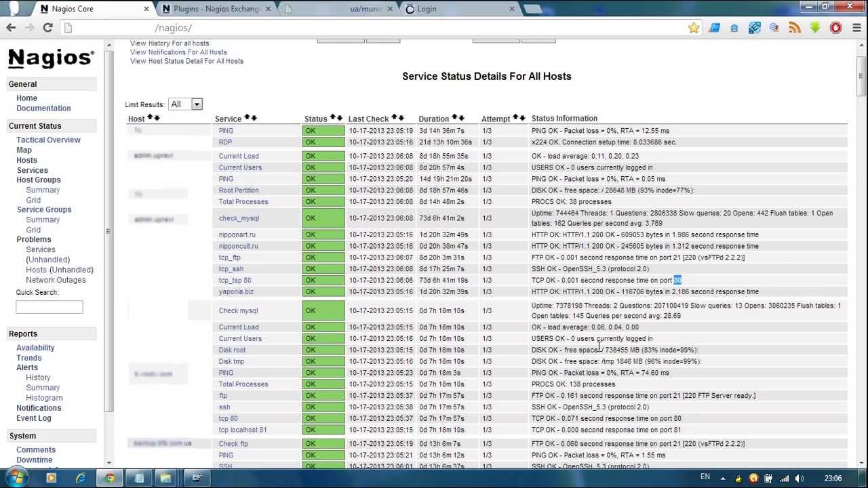Sort Duration column descending arrow
Viewport: 868px width, 488px height.
pos(461,119)
